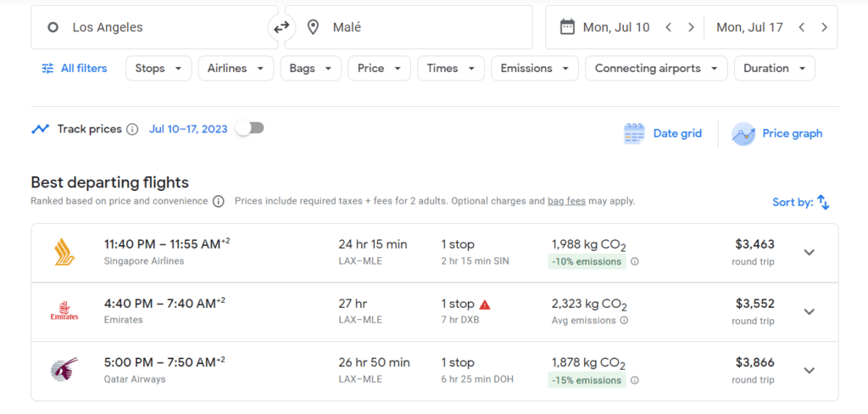Open the Bags filter dropdown
Viewport: 868px width, 414px height.
pos(310,68)
